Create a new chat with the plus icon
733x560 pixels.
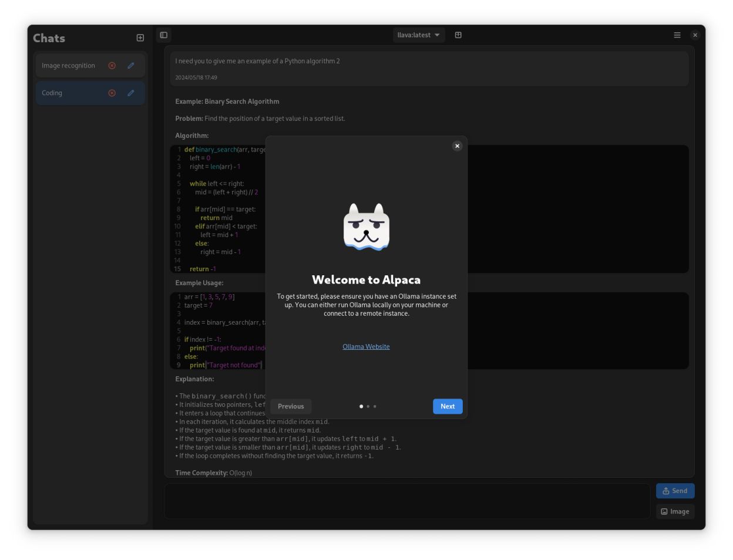pos(140,38)
